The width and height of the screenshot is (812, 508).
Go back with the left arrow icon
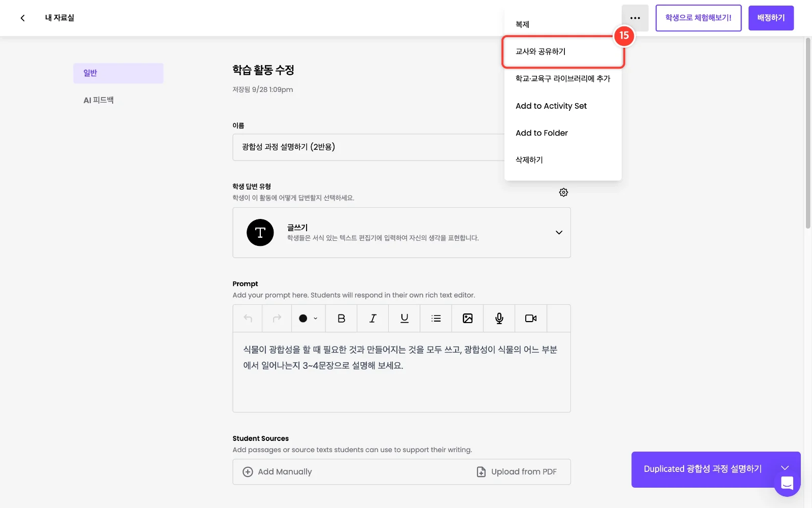click(22, 18)
